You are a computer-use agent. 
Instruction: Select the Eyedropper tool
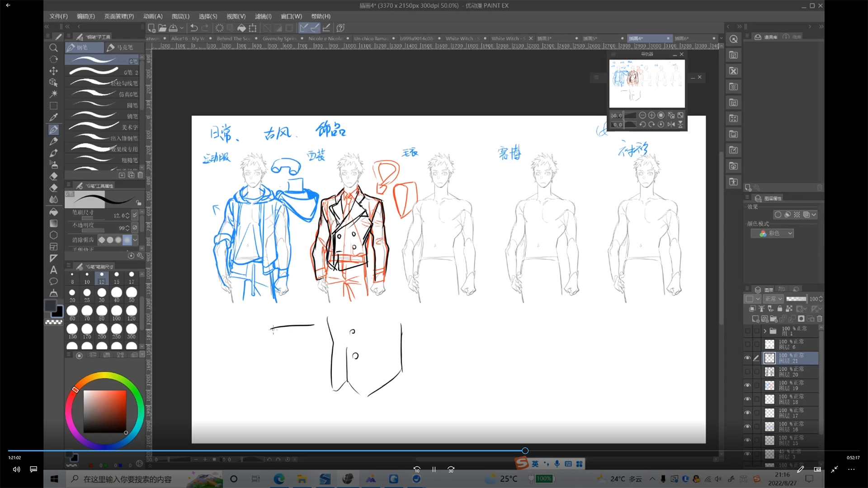tap(53, 117)
